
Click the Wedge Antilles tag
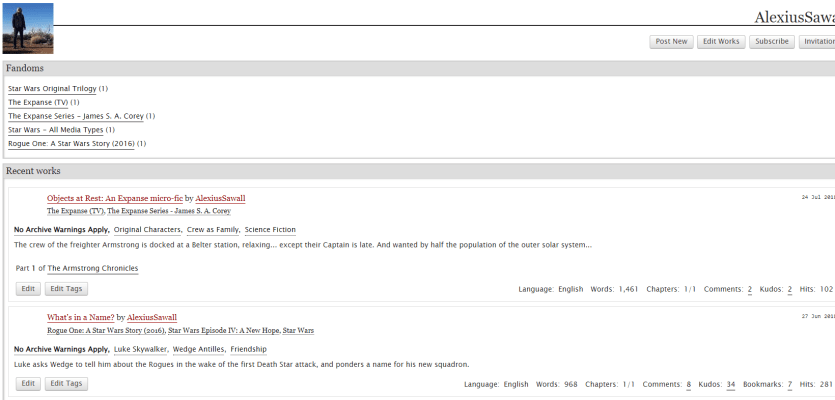click(196, 349)
